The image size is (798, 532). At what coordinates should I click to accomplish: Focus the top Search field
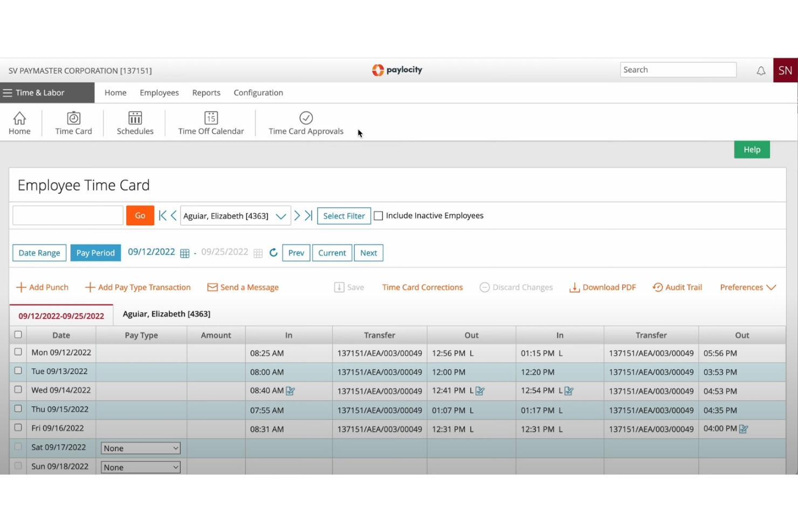[x=678, y=70]
